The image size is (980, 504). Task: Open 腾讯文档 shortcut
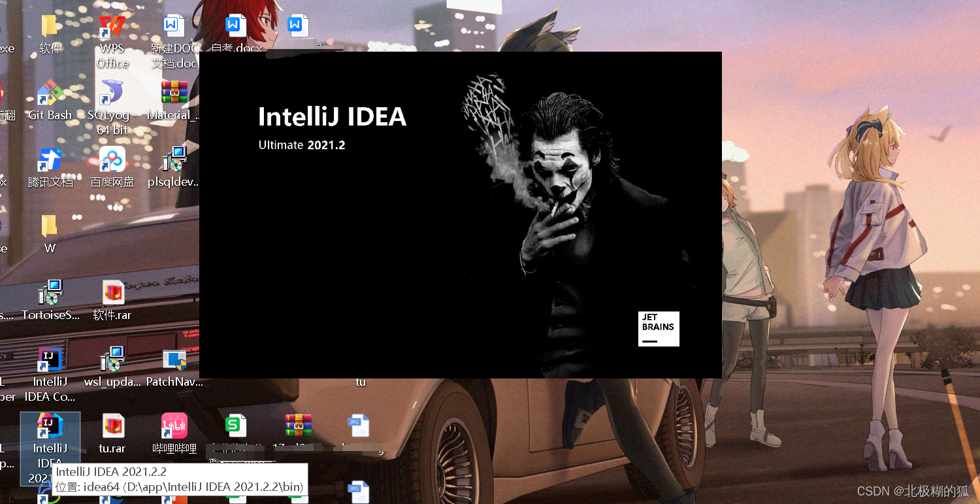pyautogui.click(x=50, y=167)
